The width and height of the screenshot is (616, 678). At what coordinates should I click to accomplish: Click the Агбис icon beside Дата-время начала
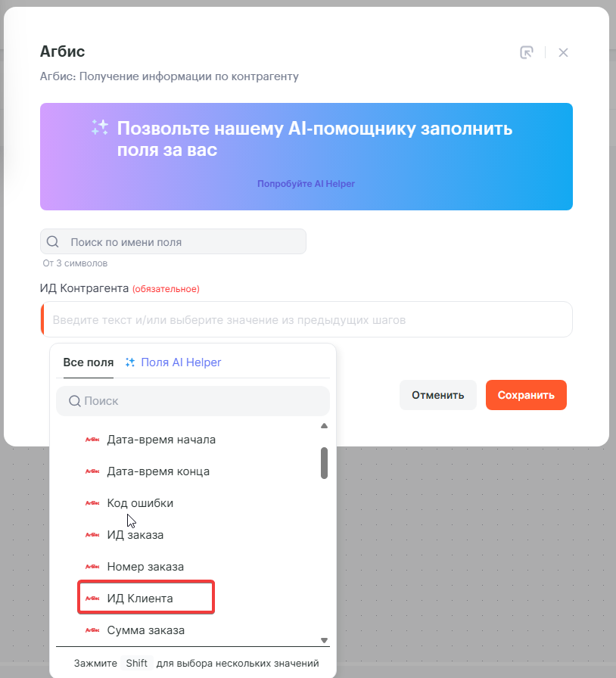(x=92, y=440)
